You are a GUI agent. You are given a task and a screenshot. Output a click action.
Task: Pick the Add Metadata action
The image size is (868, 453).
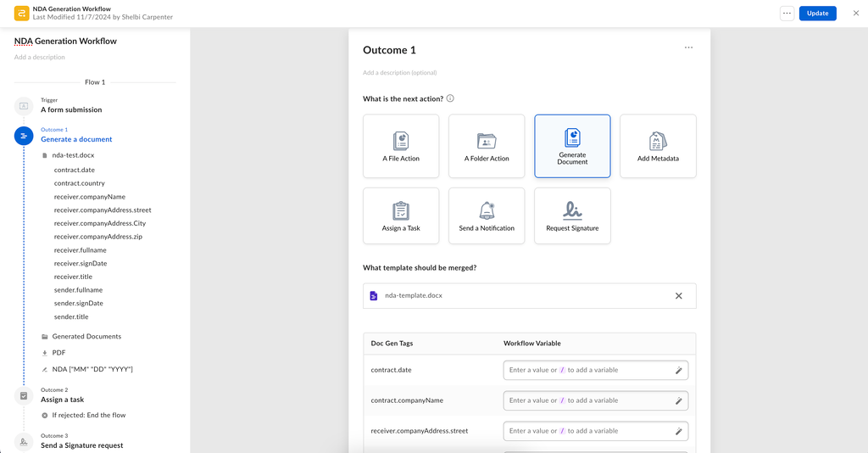tap(658, 146)
